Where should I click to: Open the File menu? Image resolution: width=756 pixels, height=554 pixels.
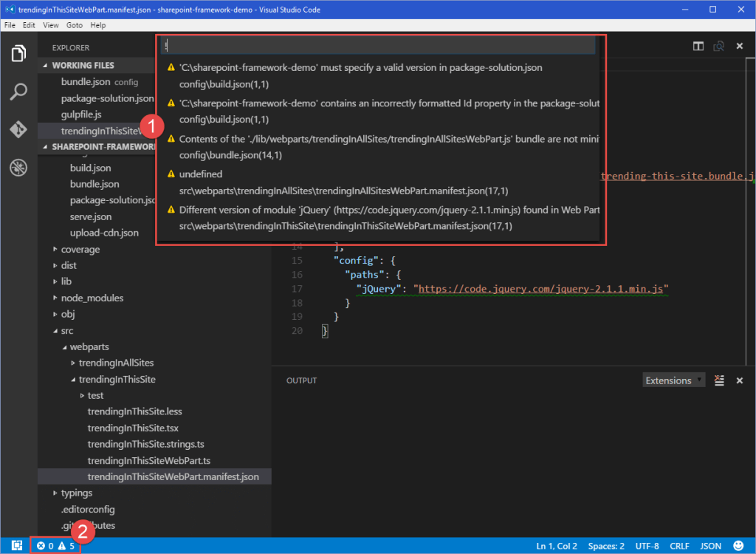10,24
